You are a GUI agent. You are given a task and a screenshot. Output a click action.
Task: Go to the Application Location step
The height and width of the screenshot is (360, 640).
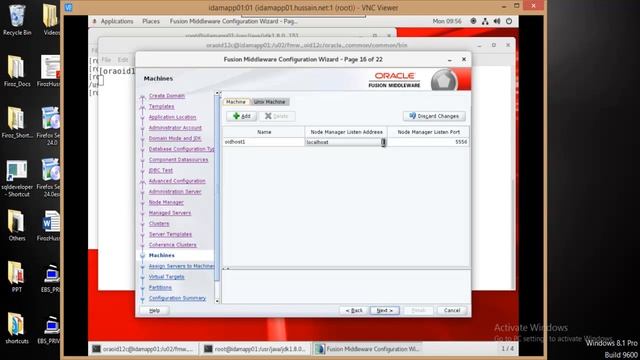click(x=172, y=117)
